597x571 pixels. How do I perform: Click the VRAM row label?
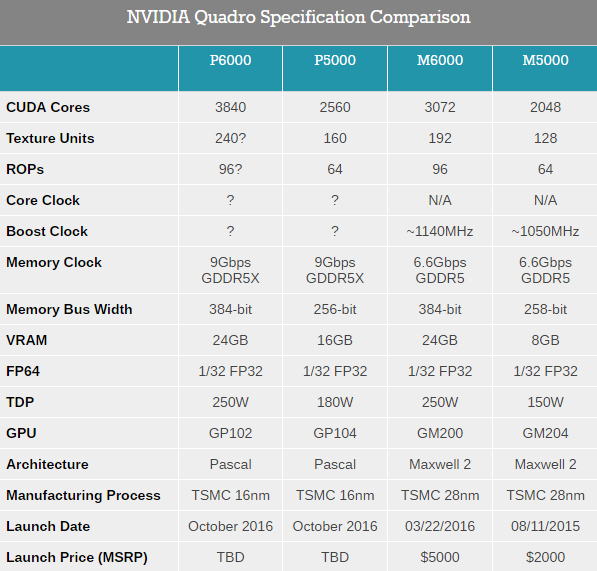click(26, 340)
